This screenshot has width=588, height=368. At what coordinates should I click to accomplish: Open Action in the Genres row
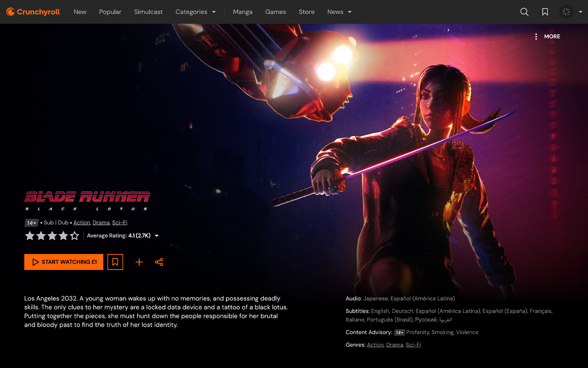375,345
